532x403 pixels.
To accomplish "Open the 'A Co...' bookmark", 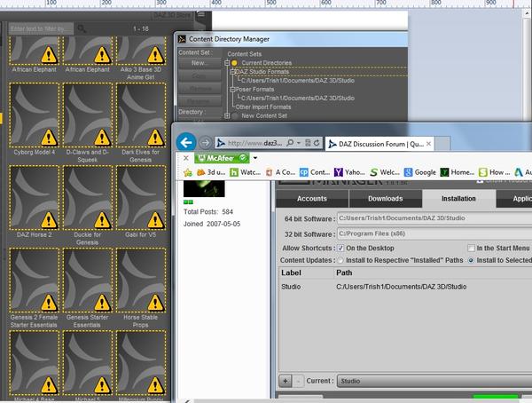I will click(280, 172).
